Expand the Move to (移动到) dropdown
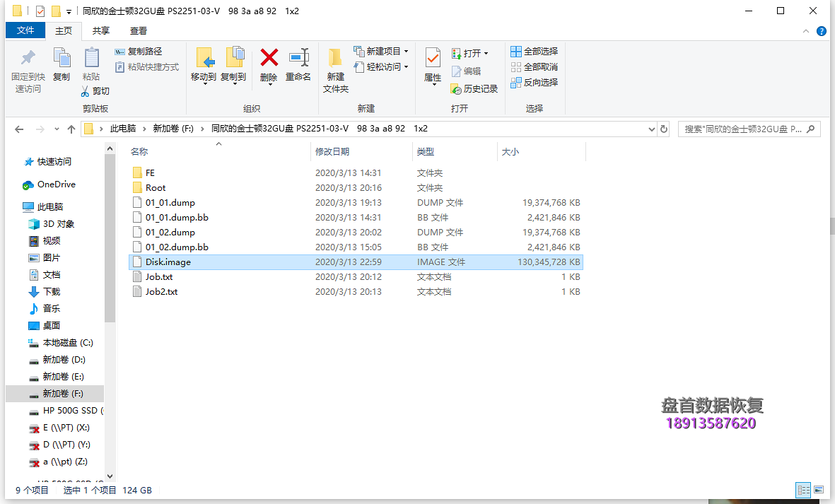 click(x=204, y=84)
